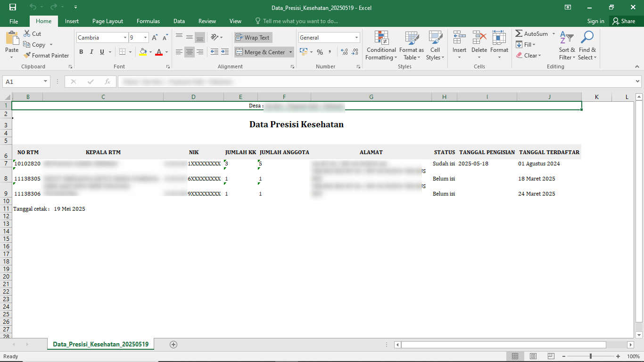
Task: Switch to the Page Layout tab
Action: coord(107,21)
